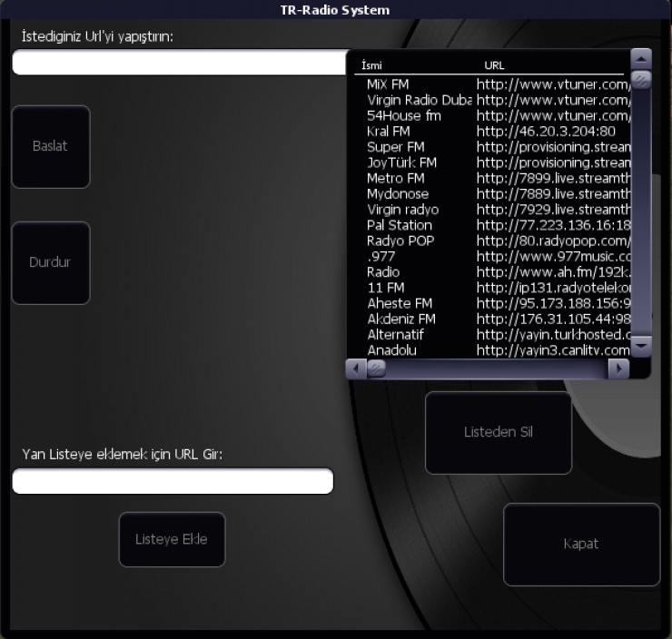
Task: Click the vertical scrollbar thumb
Action: 641,80
